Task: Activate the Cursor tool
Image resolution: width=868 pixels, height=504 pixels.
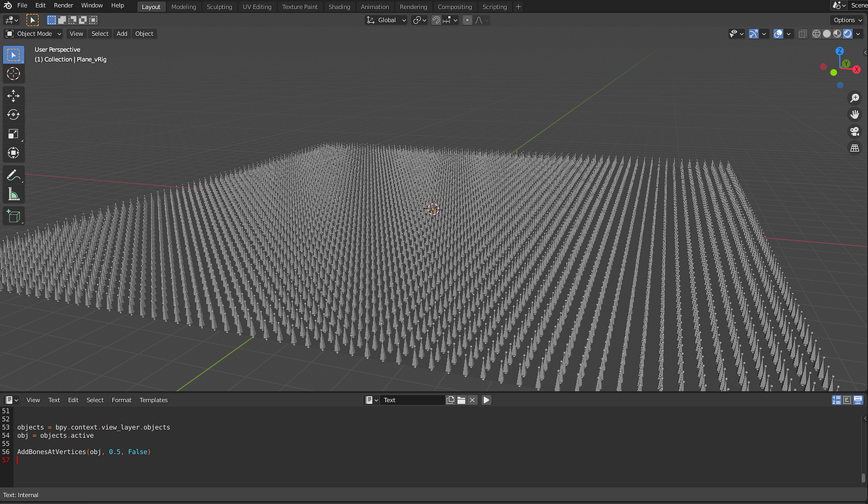Action: [x=13, y=74]
